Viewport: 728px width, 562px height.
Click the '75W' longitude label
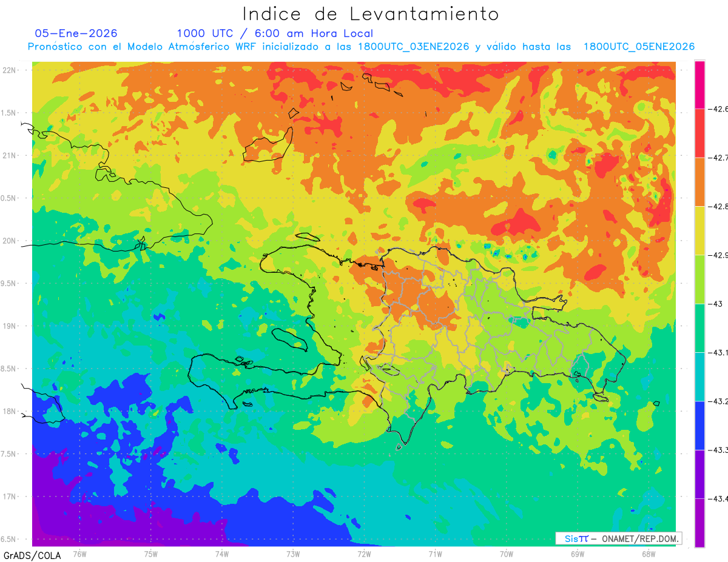tap(151, 554)
